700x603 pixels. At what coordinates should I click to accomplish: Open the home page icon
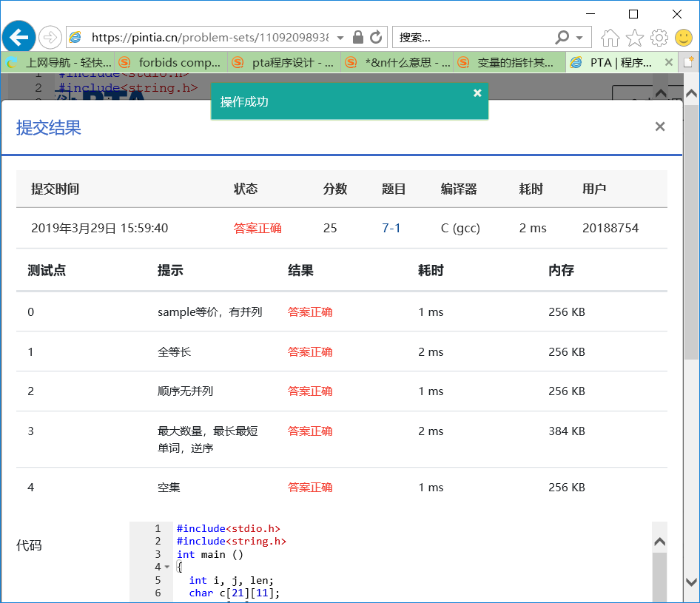pos(610,38)
